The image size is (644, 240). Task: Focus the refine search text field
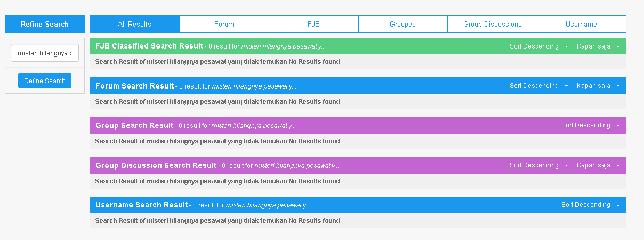point(45,53)
